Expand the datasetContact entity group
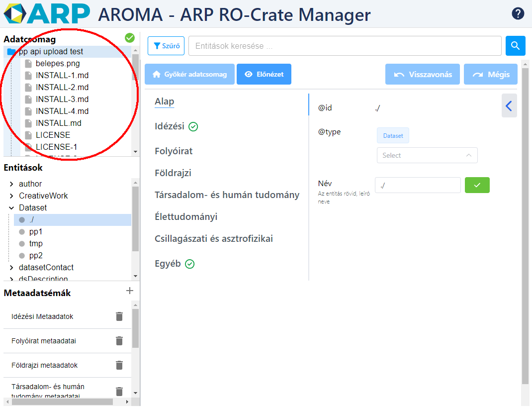The image size is (532, 407). tap(11, 268)
